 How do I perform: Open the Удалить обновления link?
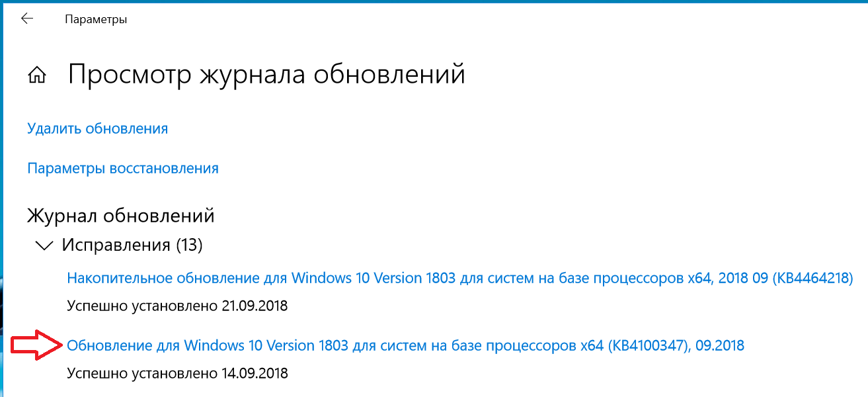[97, 128]
